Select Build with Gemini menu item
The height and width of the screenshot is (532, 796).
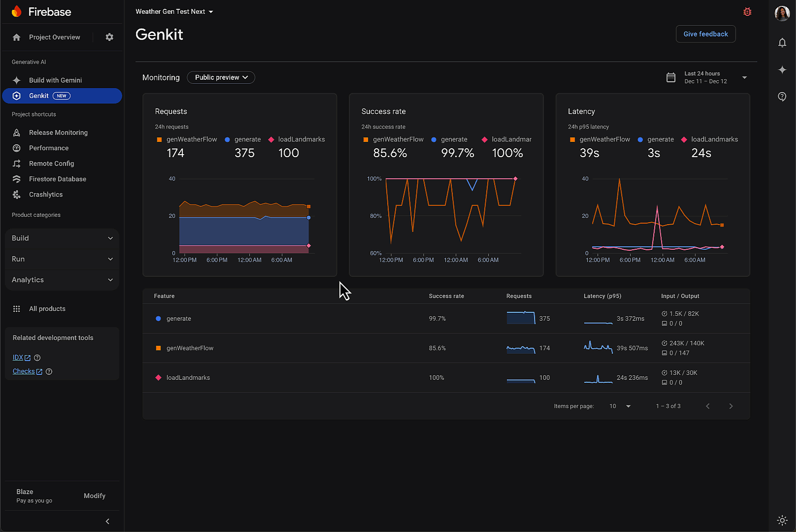55,80
